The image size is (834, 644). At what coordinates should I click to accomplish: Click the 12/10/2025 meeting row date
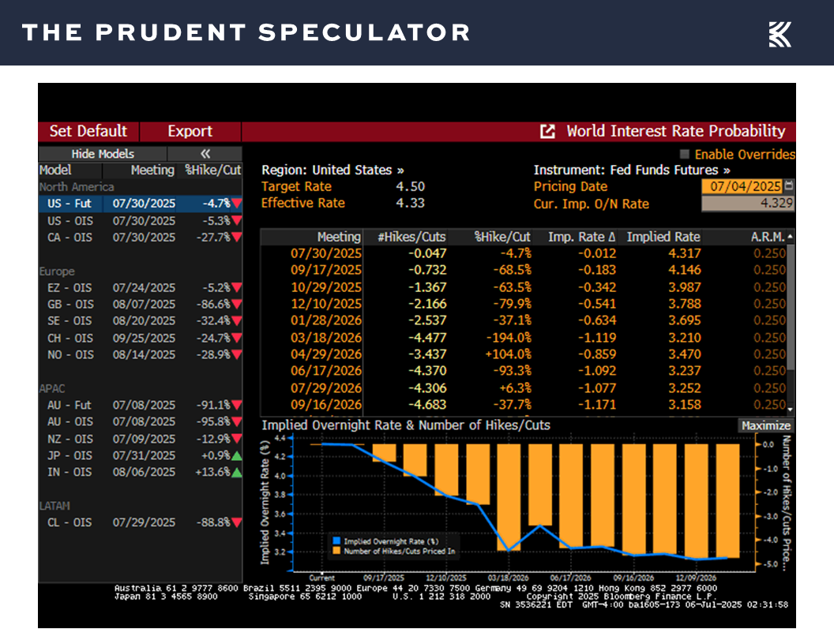pyautogui.click(x=326, y=304)
